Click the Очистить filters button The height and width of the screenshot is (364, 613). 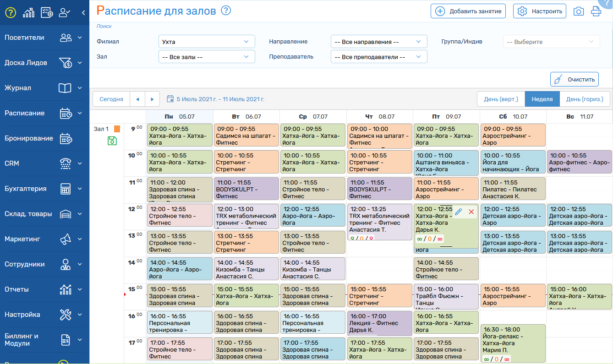(574, 79)
